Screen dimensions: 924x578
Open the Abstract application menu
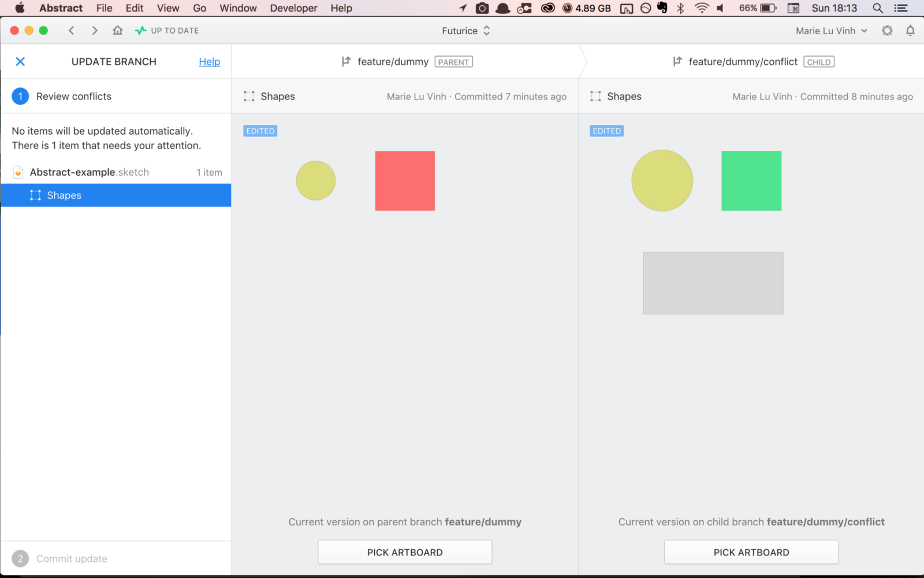coord(61,8)
